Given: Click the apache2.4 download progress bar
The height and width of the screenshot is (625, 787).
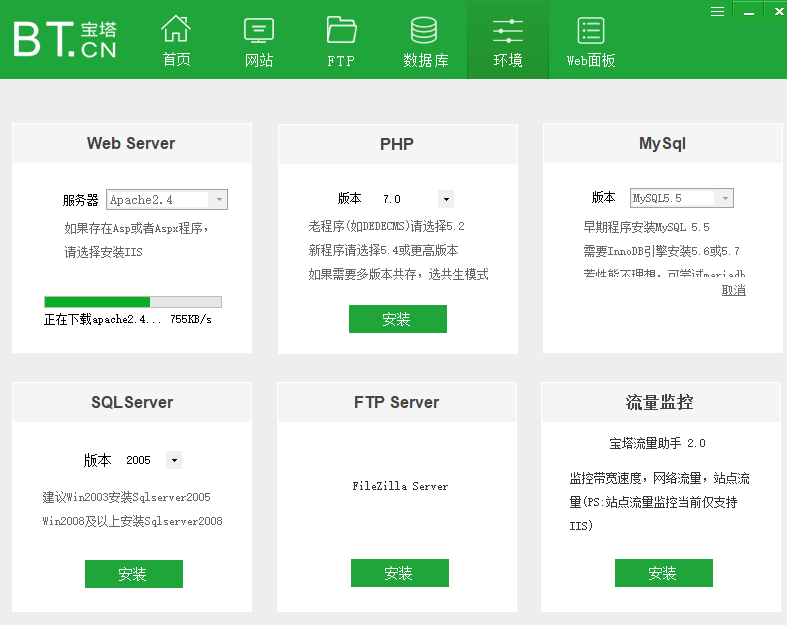Looking at the screenshot, I should pos(133,302).
